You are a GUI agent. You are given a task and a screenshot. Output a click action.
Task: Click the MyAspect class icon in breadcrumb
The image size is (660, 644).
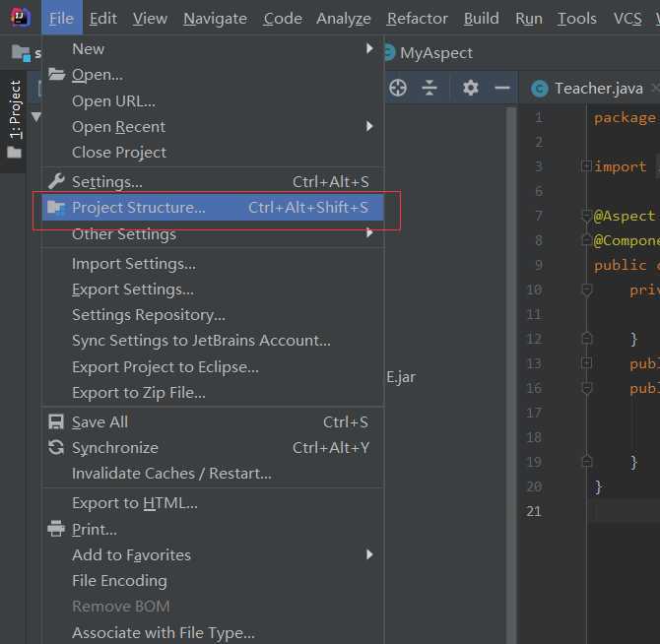[390, 52]
